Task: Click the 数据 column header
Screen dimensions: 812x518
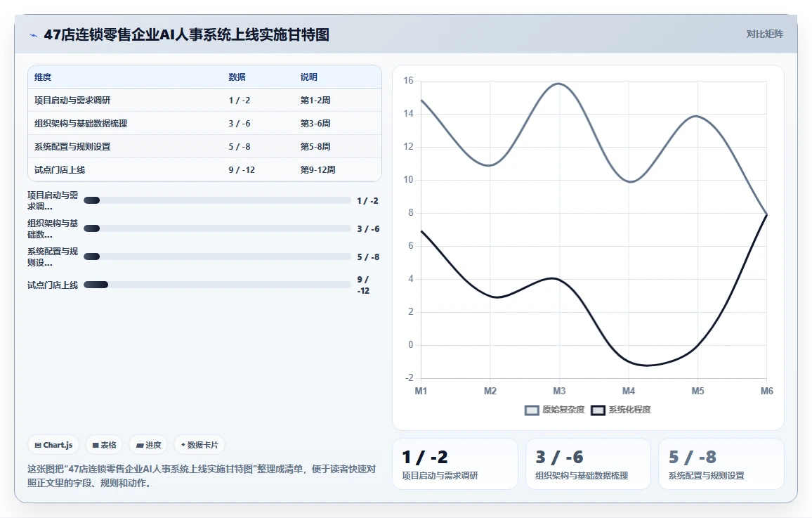Action: [237, 77]
